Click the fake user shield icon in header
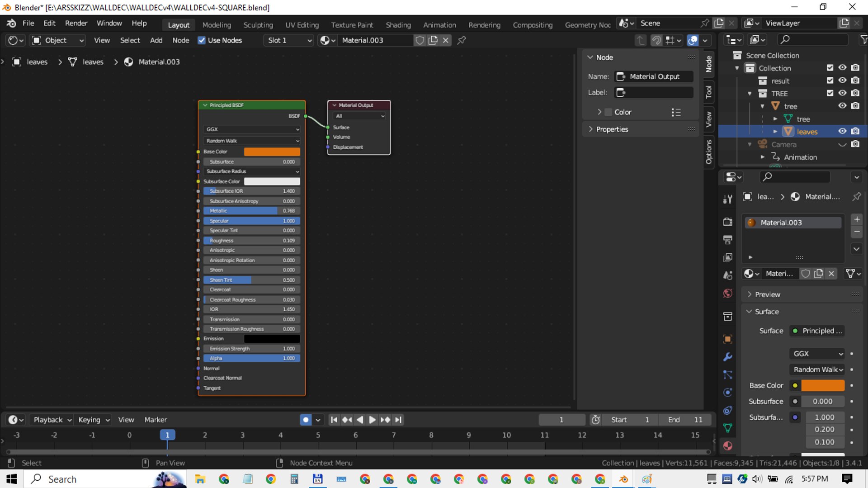Screen dimensions: 868x488 (420, 40)
